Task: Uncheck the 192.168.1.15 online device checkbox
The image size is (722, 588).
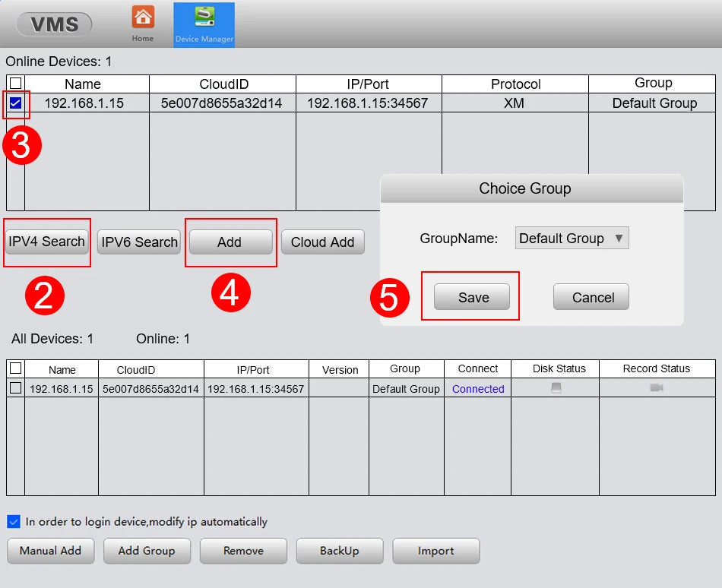Action: [15, 103]
